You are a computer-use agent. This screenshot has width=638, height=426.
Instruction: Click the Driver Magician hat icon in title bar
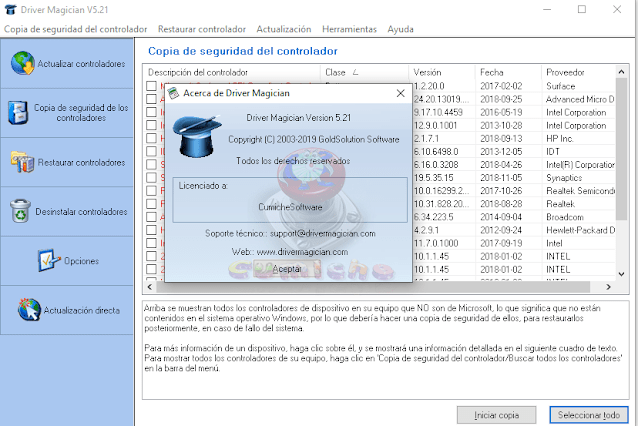[x=10, y=9]
